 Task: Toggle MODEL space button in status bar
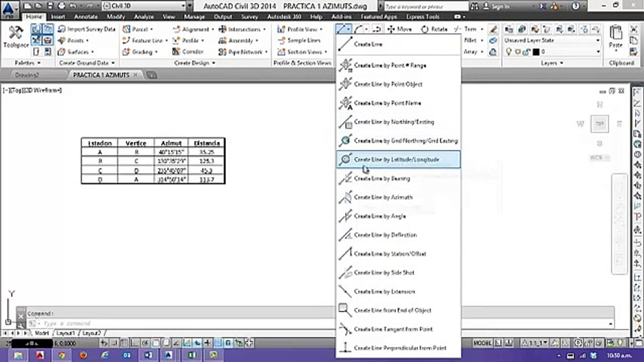[482, 343]
